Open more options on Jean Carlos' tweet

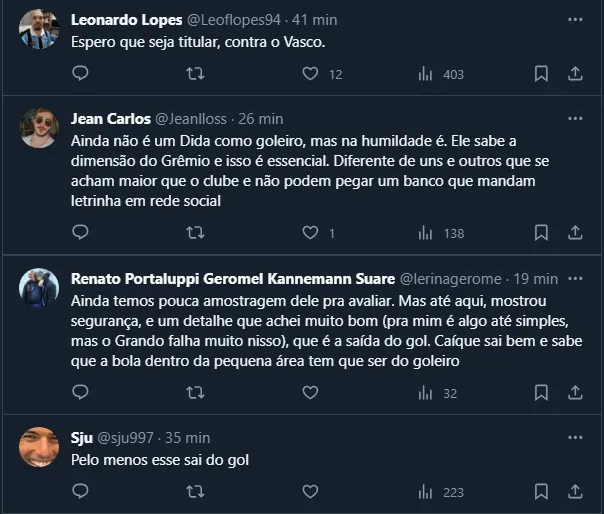[575, 117]
